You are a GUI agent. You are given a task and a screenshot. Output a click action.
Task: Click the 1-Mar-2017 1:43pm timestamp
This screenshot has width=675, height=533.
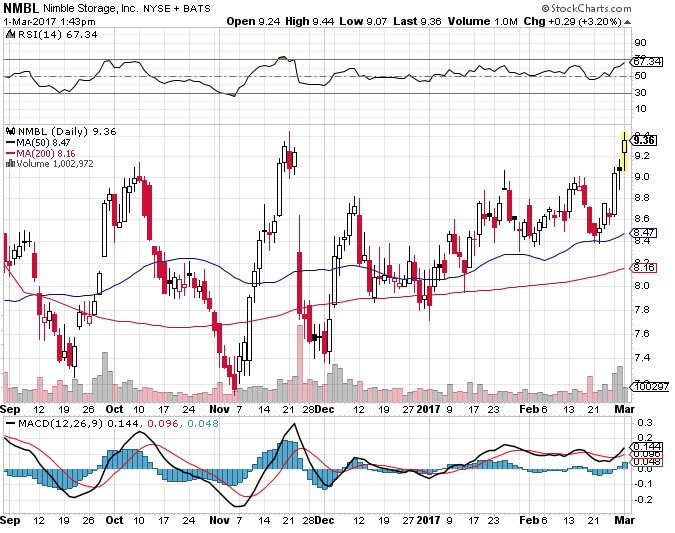(50, 22)
